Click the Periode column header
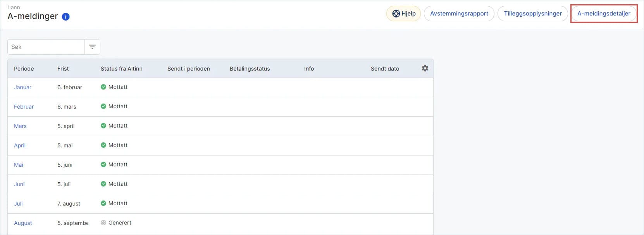 24,69
